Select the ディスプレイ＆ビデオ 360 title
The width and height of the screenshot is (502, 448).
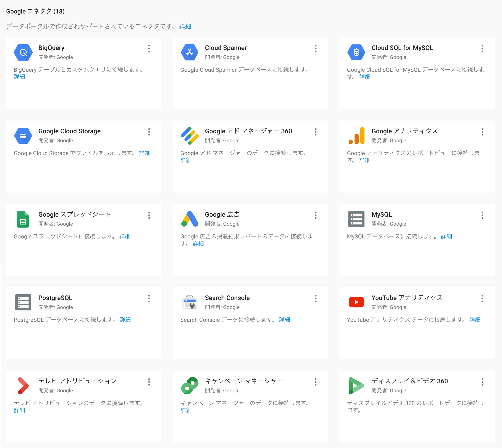[410, 381]
